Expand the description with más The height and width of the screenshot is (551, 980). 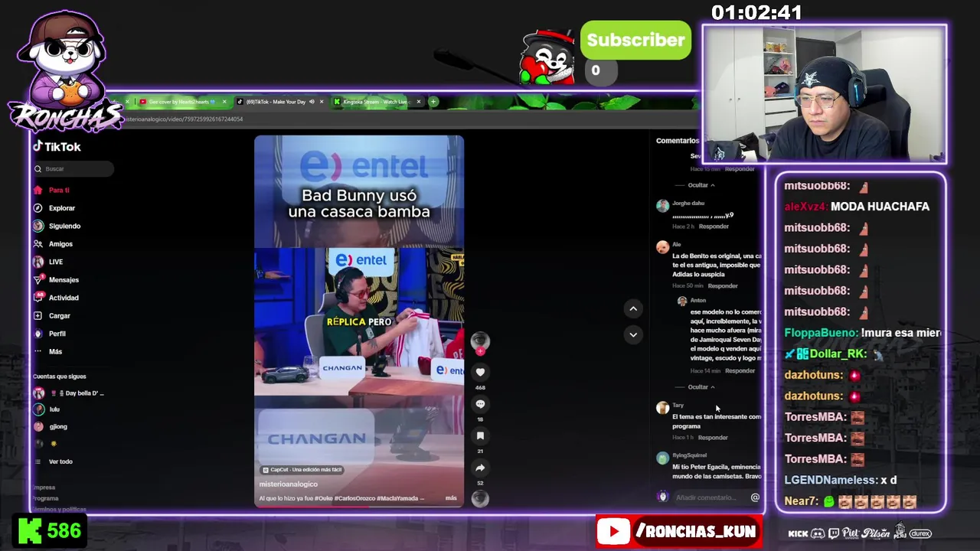click(451, 498)
